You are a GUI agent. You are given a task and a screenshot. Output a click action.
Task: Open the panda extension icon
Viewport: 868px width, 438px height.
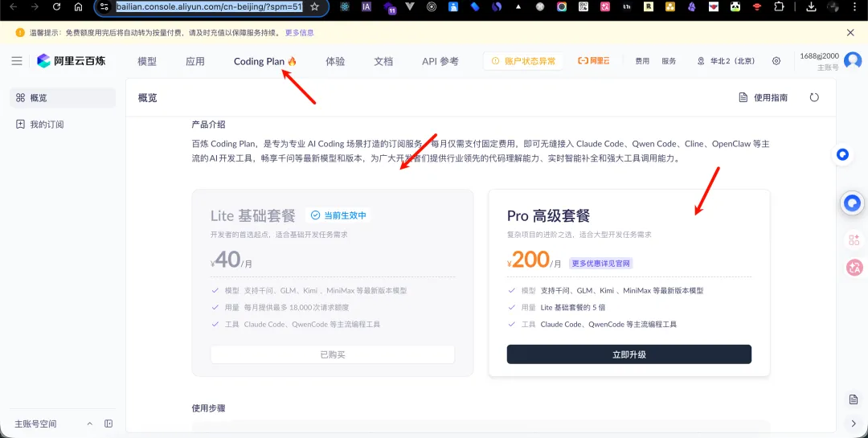[x=735, y=6]
